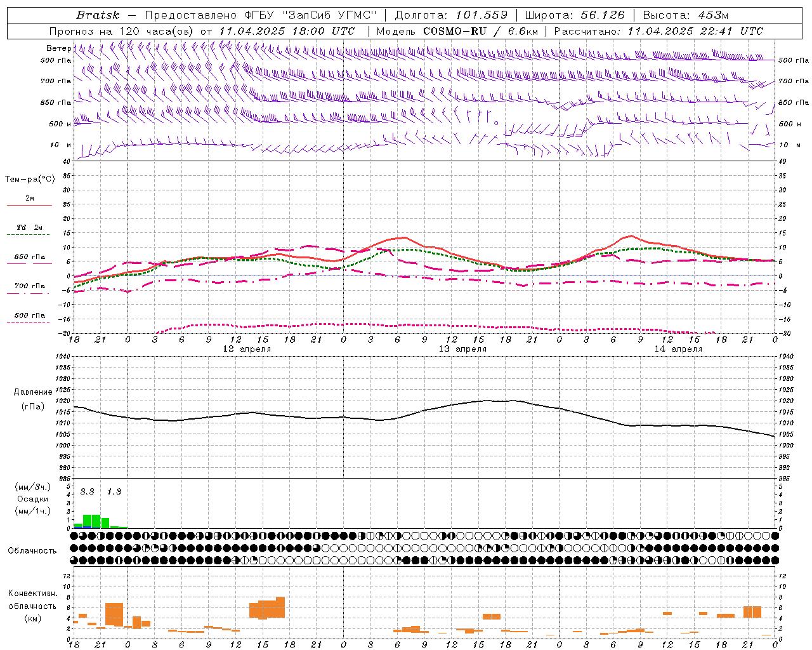Click the Bratsk station name in header
Image resolution: width=812 pixels, height=650 pixels.
pyautogui.click(x=97, y=15)
